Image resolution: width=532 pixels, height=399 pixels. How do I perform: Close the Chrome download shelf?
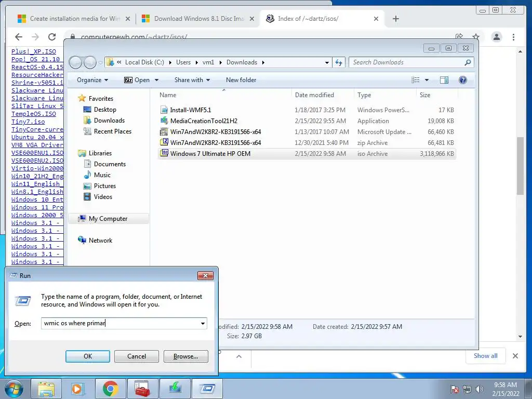(515, 356)
